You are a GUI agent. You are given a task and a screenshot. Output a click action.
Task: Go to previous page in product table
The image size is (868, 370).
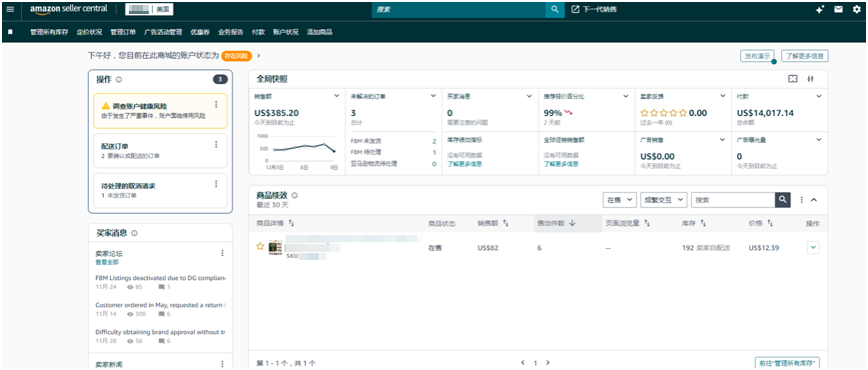click(522, 363)
